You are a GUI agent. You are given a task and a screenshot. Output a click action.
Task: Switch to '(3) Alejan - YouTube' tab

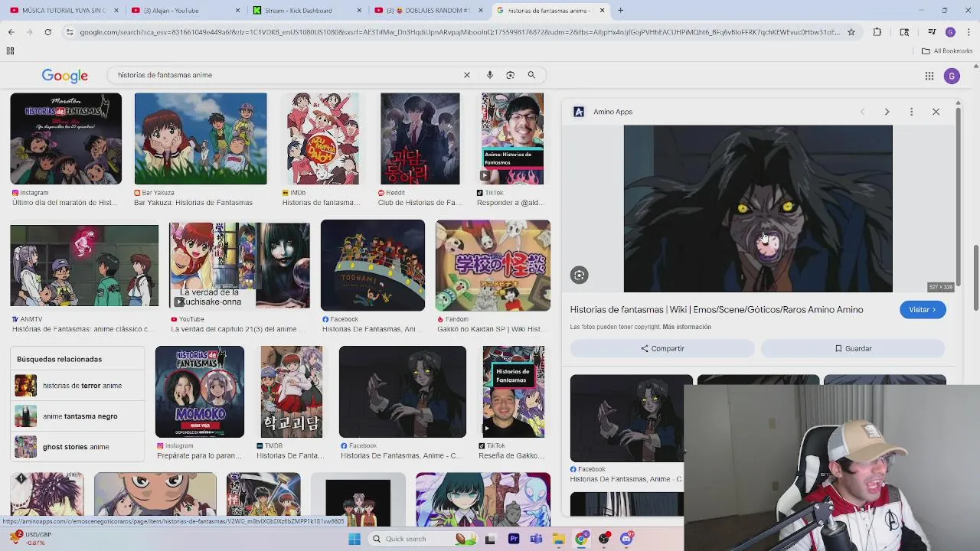point(184,11)
